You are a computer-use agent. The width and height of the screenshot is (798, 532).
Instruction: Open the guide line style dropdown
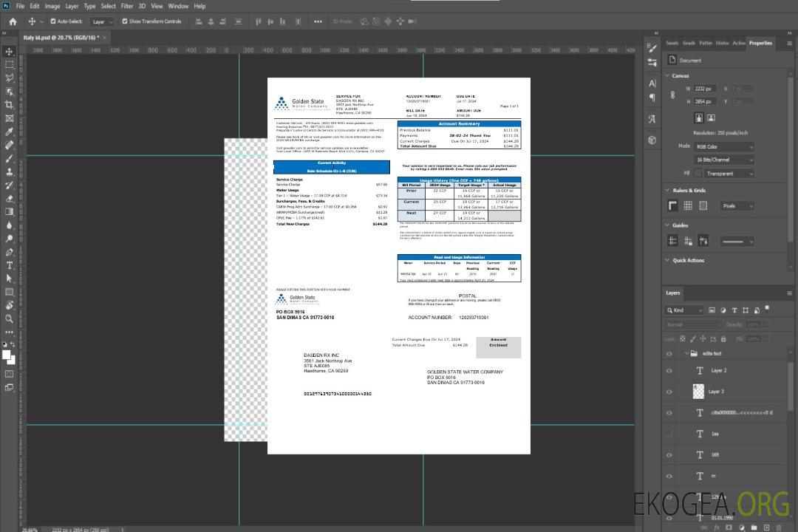tap(737, 242)
